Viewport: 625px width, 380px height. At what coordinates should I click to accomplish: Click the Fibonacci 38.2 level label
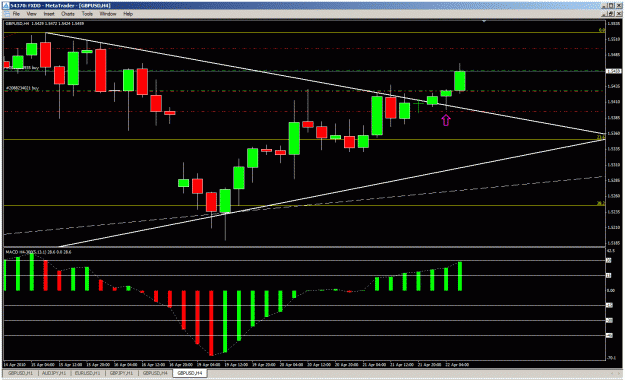coord(601,203)
